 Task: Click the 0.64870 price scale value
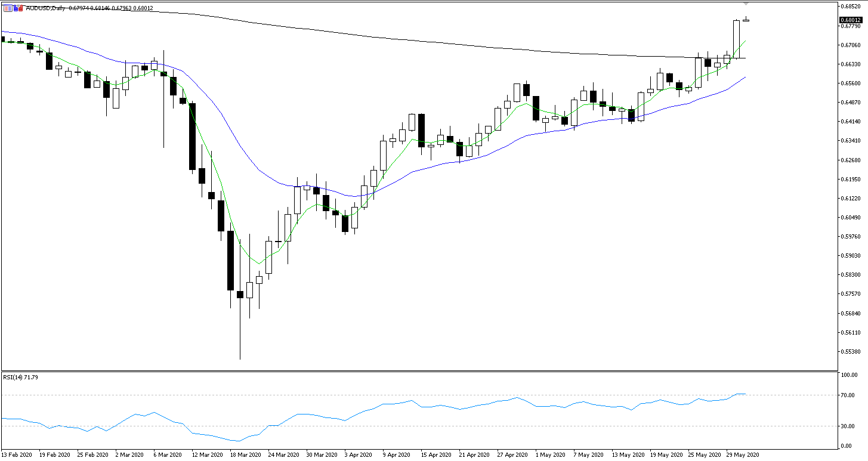850,102
